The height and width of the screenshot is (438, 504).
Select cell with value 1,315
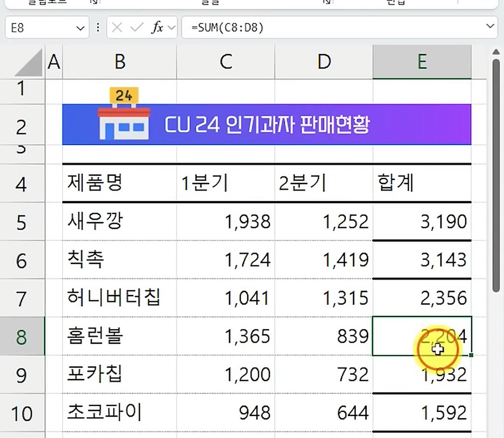click(324, 298)
